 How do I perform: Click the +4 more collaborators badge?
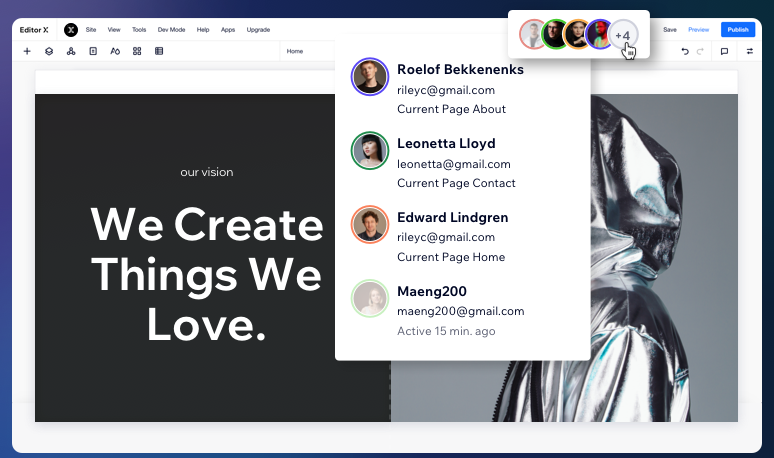point(623,35)
